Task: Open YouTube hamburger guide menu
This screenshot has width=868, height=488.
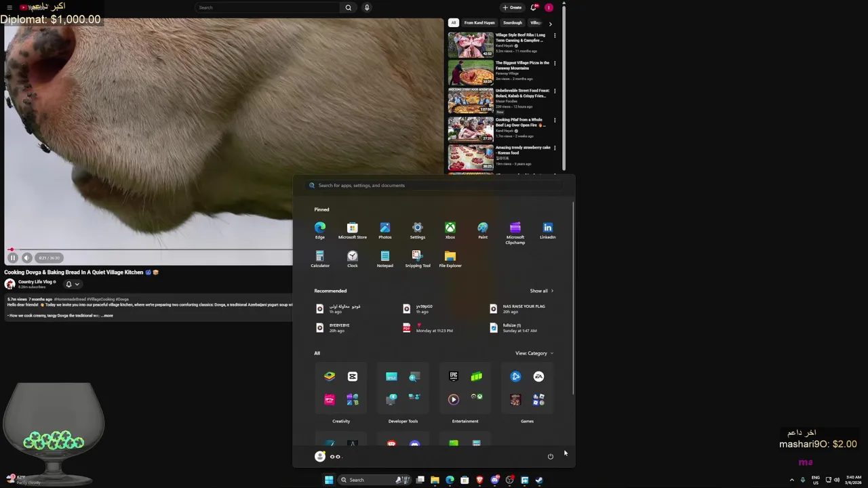Action: point(9,7)
